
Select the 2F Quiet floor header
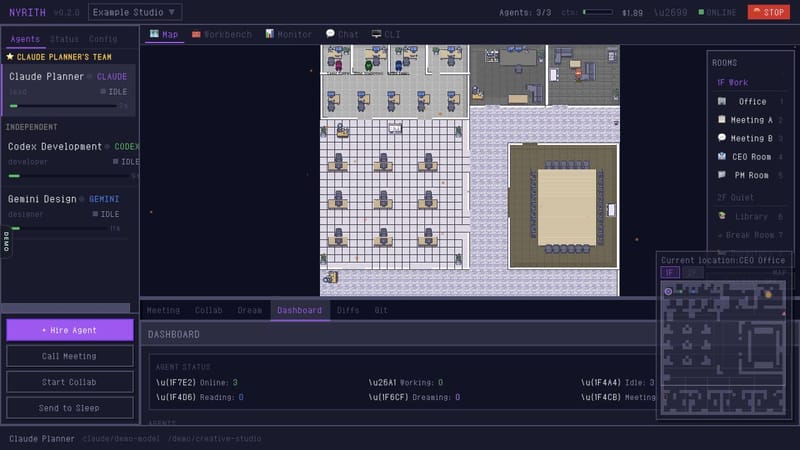click(735, 197)
